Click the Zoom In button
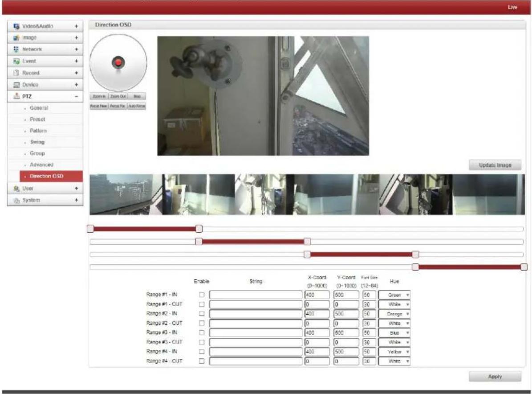The image size is (532, 394). tap(99, 96)
